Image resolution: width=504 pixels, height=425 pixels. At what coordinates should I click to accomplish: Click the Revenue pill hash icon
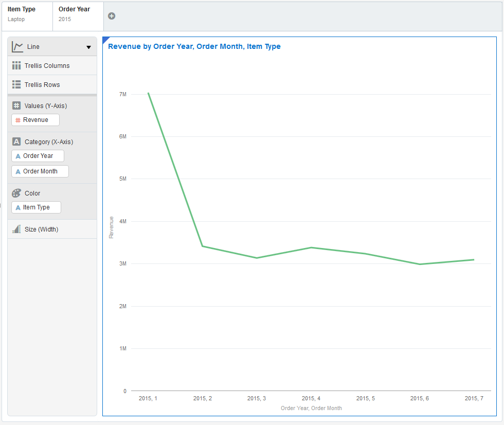pos(18,120)
